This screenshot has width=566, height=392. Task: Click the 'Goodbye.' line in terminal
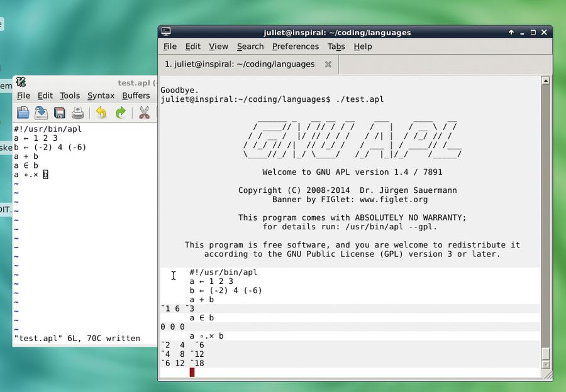(x=179, y=90)
